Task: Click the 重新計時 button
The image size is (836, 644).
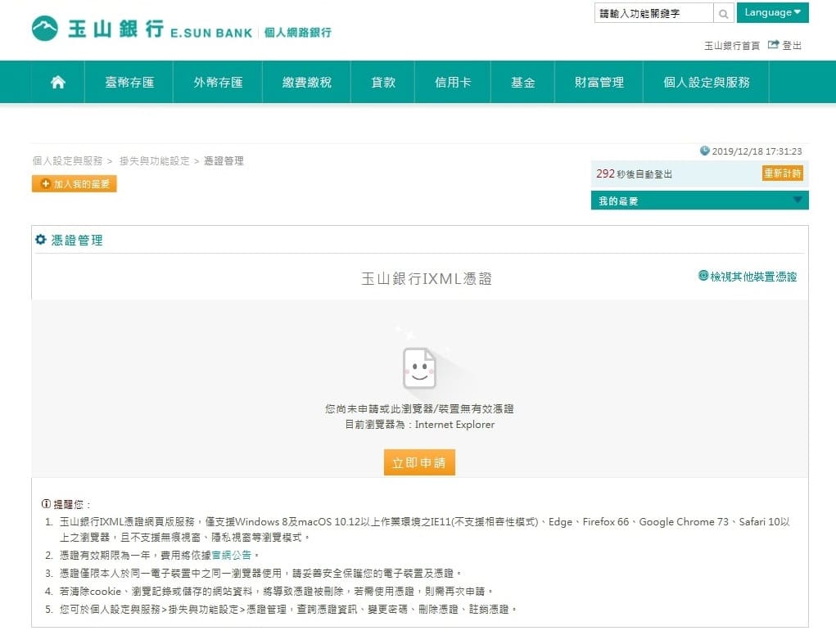Action: (x=782, y=173)
